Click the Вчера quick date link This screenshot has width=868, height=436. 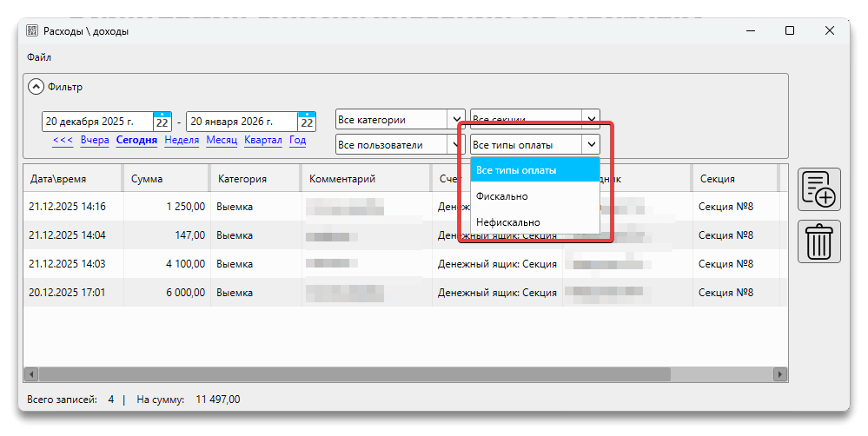(x=95, y=140)
